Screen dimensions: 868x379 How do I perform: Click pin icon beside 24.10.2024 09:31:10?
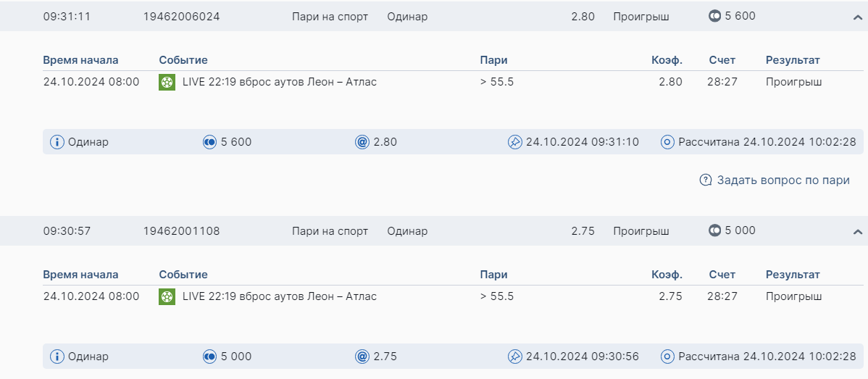point(515,142)
